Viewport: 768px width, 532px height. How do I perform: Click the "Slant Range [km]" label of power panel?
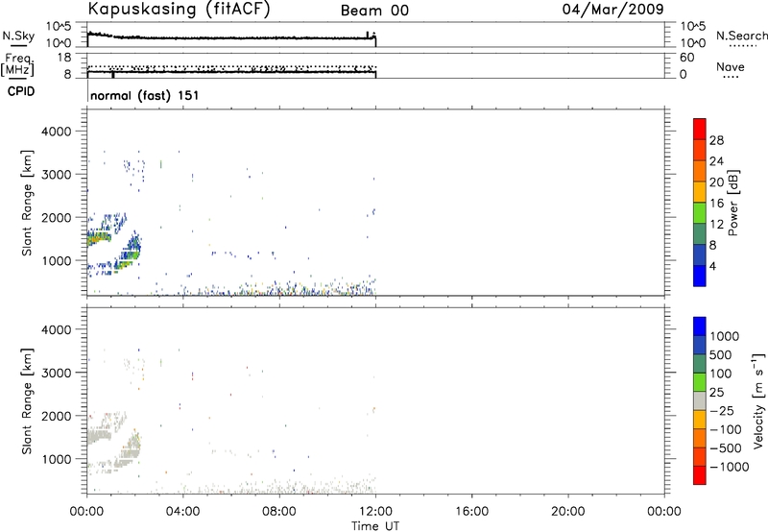pos(27,203)
